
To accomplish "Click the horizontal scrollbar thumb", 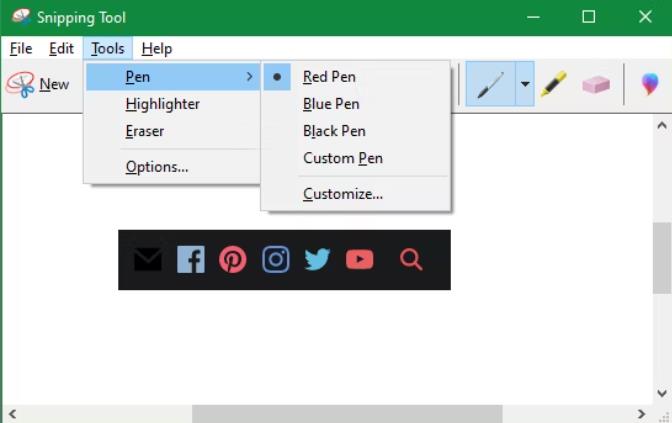I will point(347,414).
